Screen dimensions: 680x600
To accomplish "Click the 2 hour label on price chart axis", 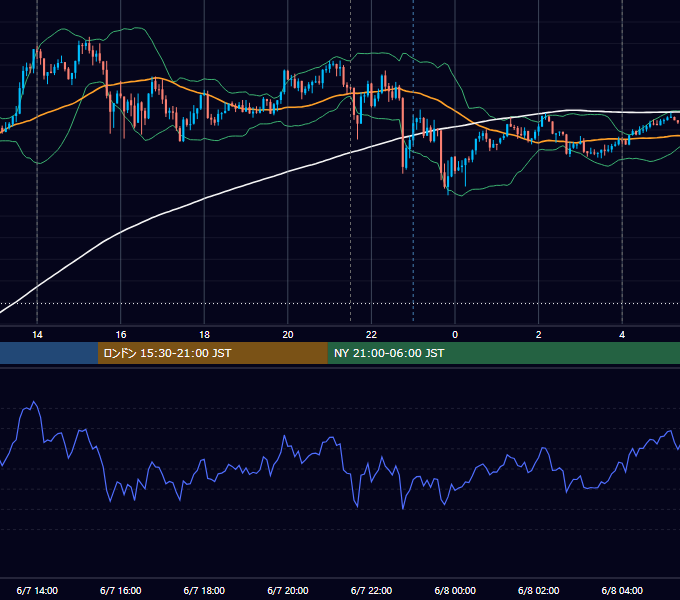I will tap(539, 335).
